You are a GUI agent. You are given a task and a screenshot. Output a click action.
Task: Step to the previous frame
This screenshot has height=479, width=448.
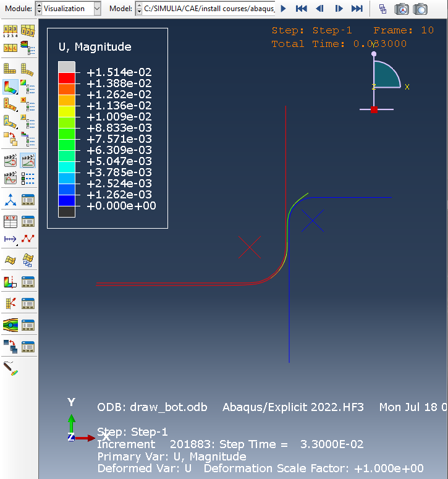click(319, 9)
